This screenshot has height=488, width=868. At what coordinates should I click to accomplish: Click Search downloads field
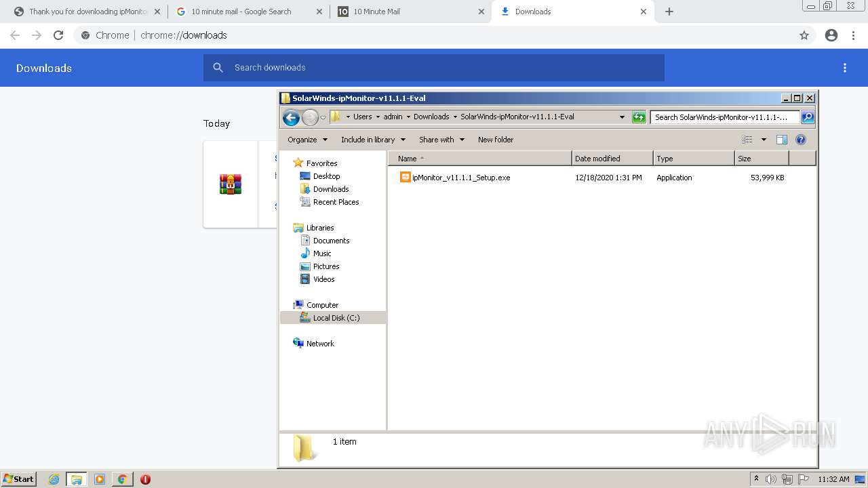point(434,68)
